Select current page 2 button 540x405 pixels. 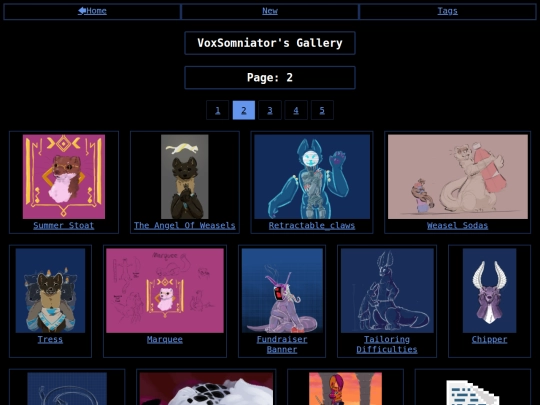tap(244, 110)
